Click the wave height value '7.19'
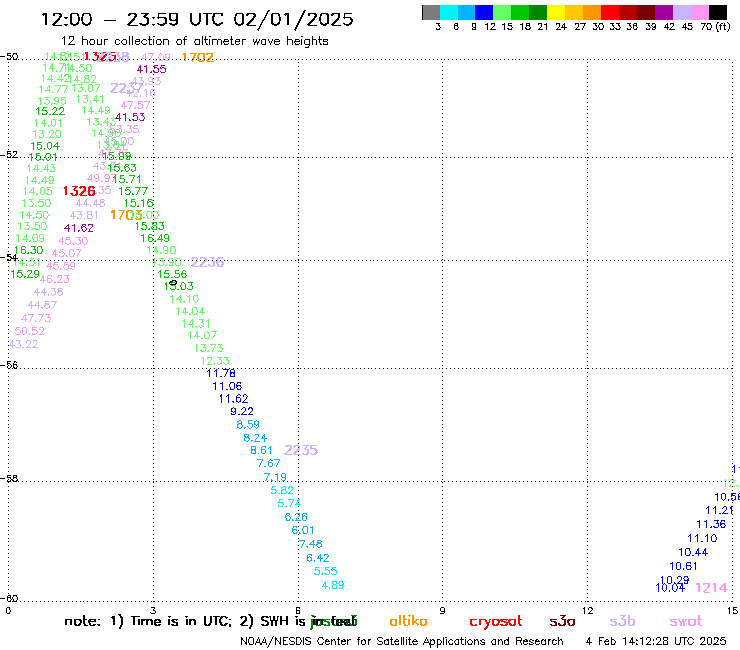The height and width of the screenshot is (650, 740). pos(275,477)
